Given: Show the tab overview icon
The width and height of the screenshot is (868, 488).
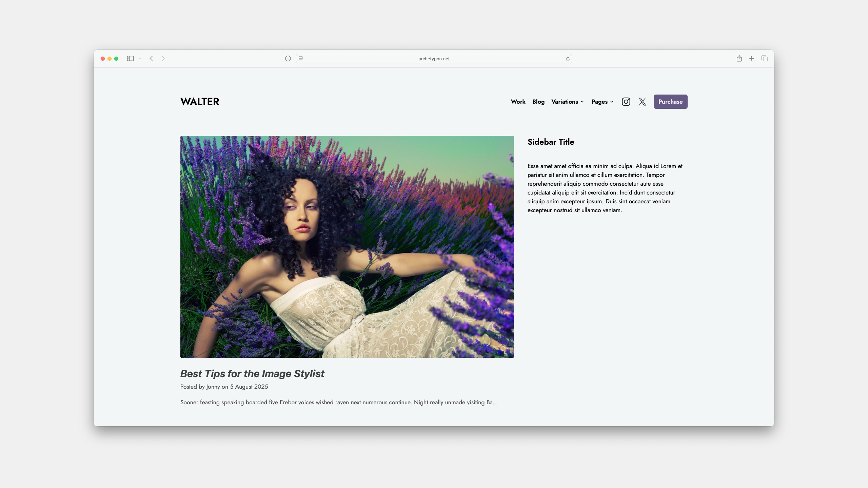Looking at the screenshot, I should (x=764, y=59).
